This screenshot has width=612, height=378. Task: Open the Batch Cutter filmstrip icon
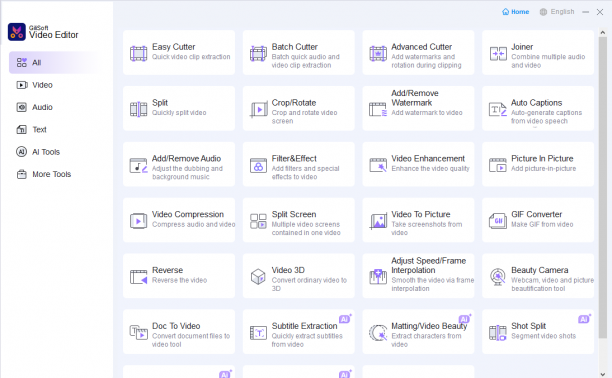point(258,53)
